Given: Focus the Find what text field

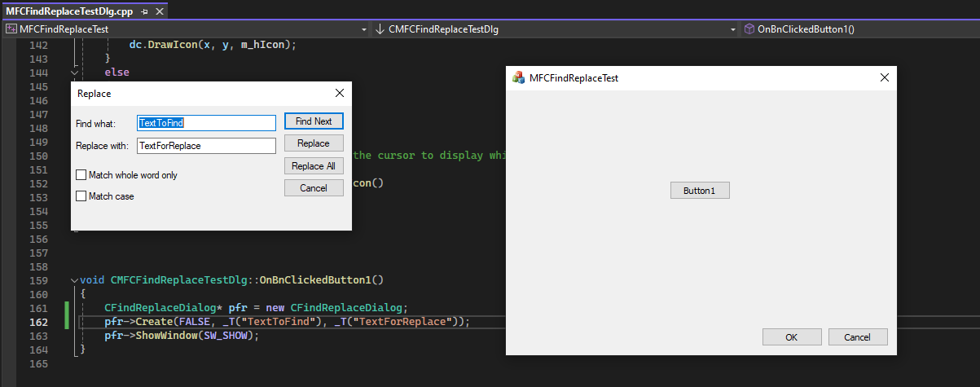Looking at the screenshot, I should tap(207, 123).
